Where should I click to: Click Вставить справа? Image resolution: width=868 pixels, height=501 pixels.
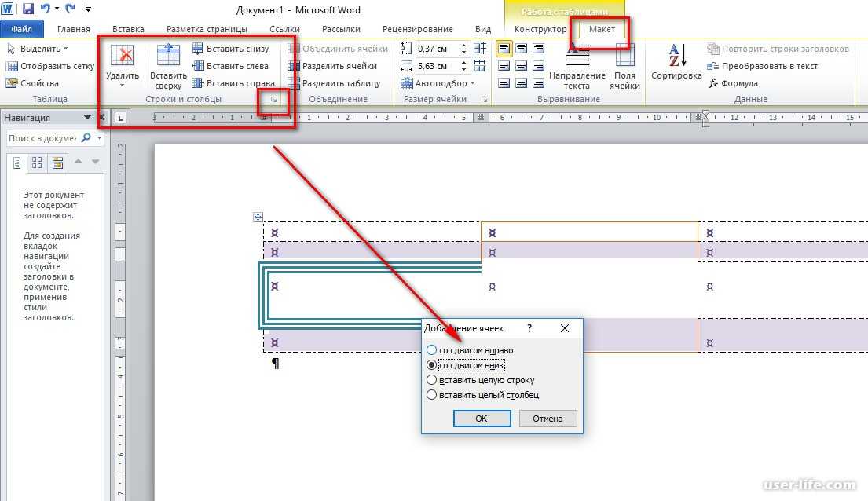[233, 83]
